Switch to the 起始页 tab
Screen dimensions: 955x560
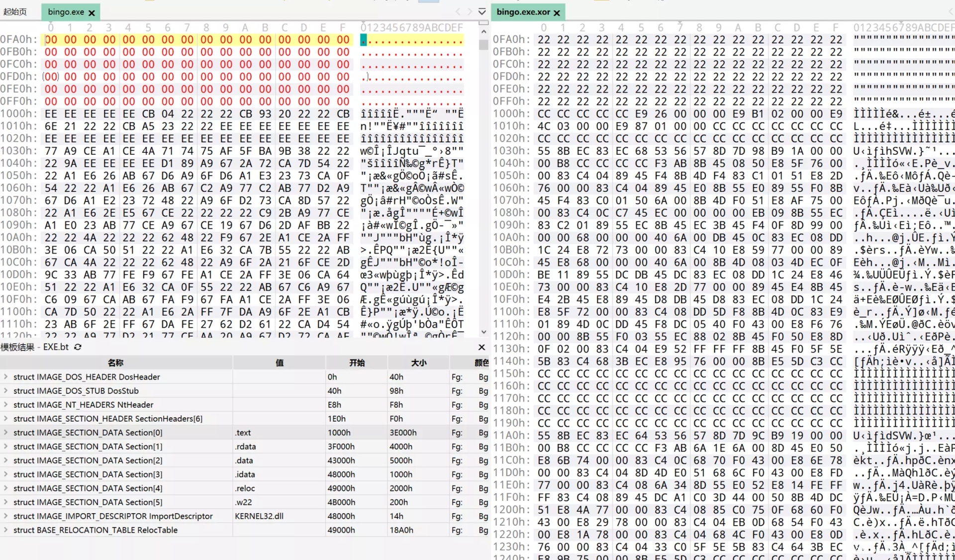click(x=15, y=11)
